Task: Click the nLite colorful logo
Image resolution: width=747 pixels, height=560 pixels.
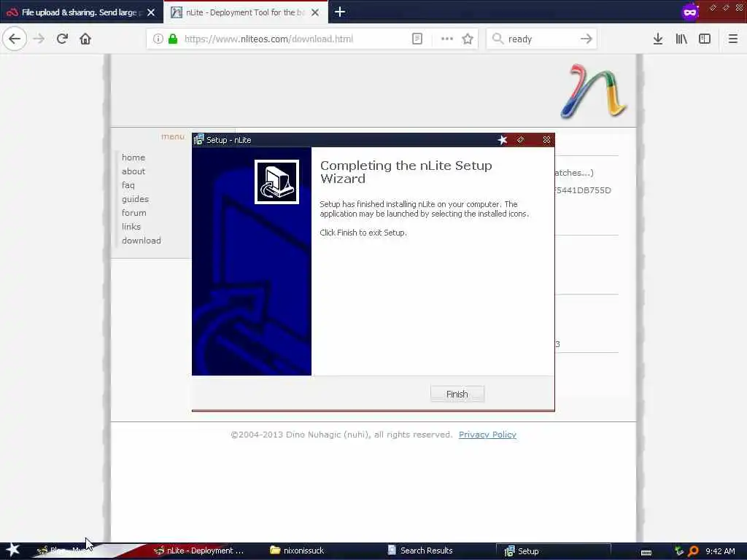Action: 594,91
